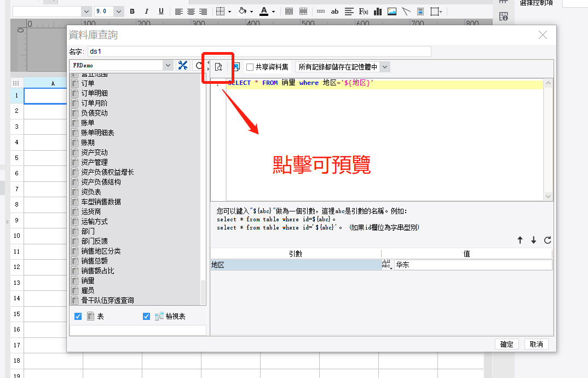This screenshot has height=378, width=588.
Task: Click the font color letter A
Action: tap(264, 12)
